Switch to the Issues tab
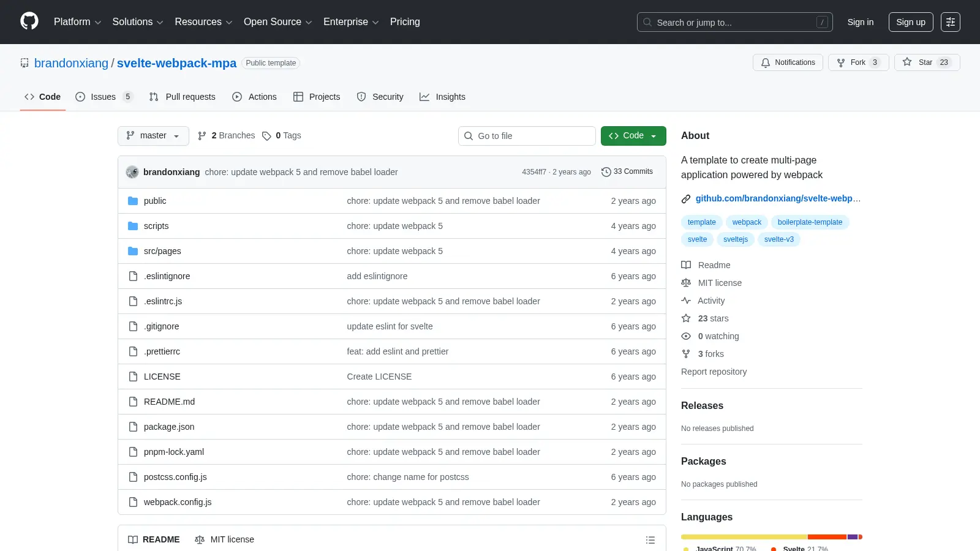 click(104, 97)
